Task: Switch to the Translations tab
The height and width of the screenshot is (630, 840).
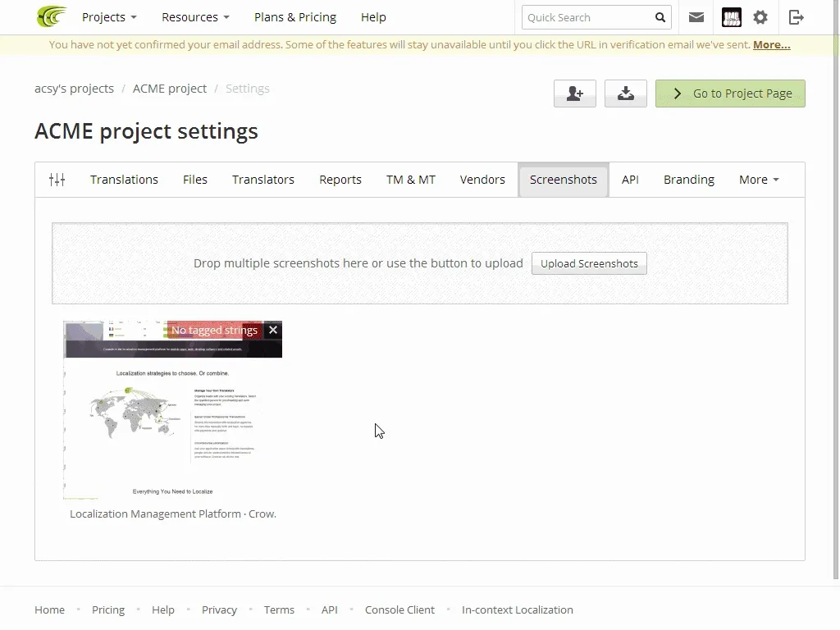Action: click(124, 180)
